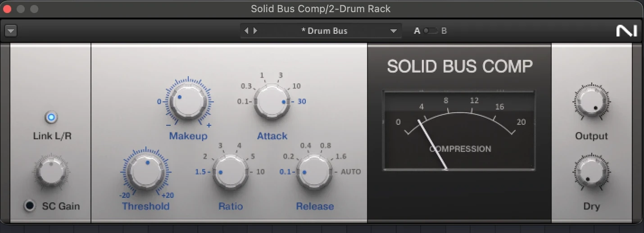Set Attack to 1
Viewport: 644px width, 233px height.
(x=262, y=75)
